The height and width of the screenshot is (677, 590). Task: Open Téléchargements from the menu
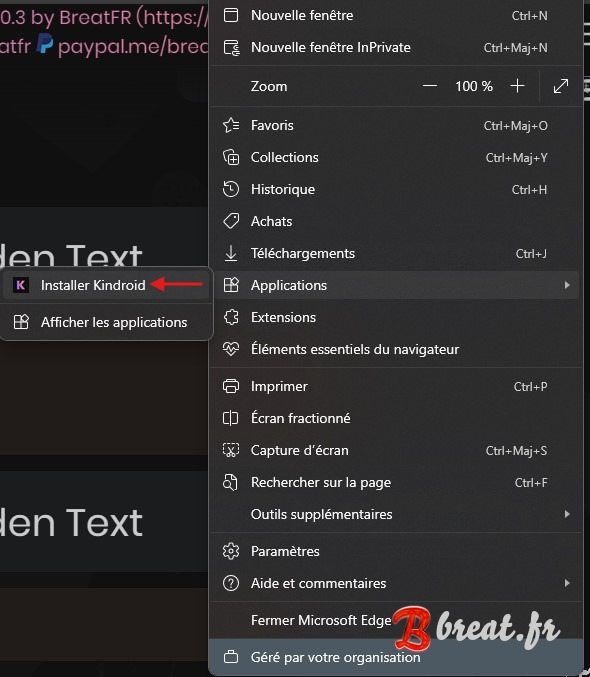pyautogui.click(x=395, y=253)
